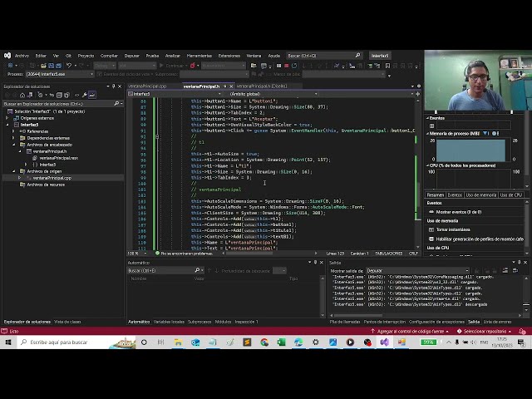Click Collapse All icon in Solution Explorer
Viewport: 532px width, 399px height.
[x=59, y=95]
